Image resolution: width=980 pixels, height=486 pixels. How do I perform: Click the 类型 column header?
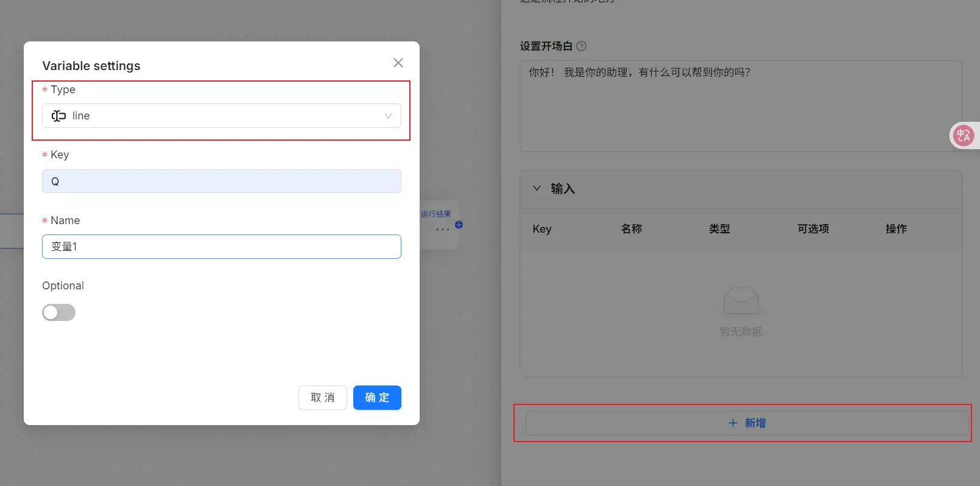pos(719,229)
